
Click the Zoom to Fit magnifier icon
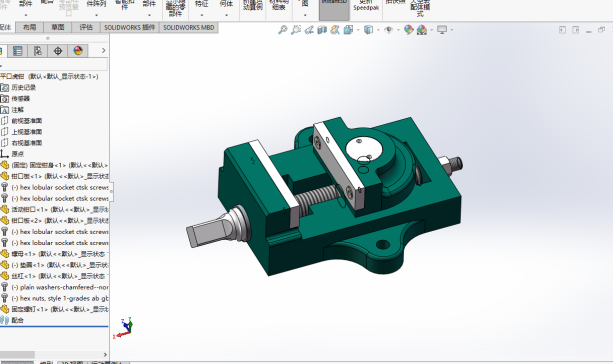point(282,30)
